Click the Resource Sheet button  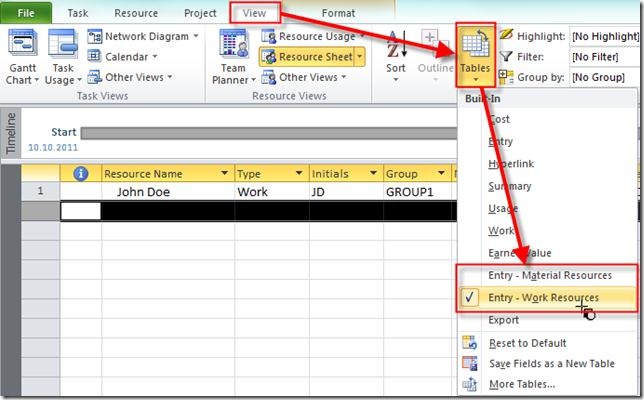point(311,57)
